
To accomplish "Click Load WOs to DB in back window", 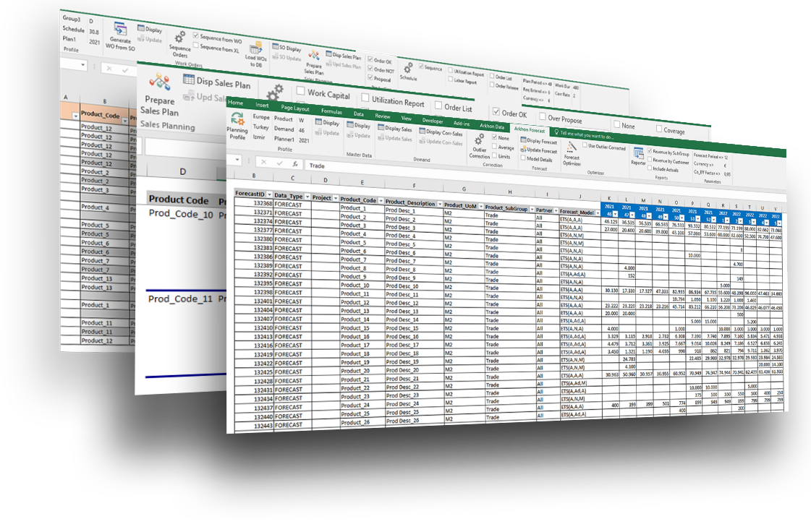I will pos(256,55).
